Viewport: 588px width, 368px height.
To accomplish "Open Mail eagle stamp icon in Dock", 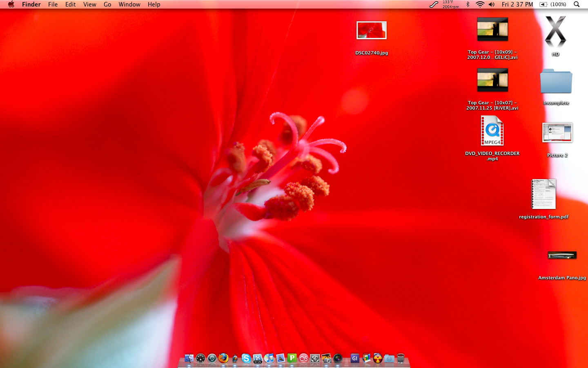I will [x=281, y=359].
